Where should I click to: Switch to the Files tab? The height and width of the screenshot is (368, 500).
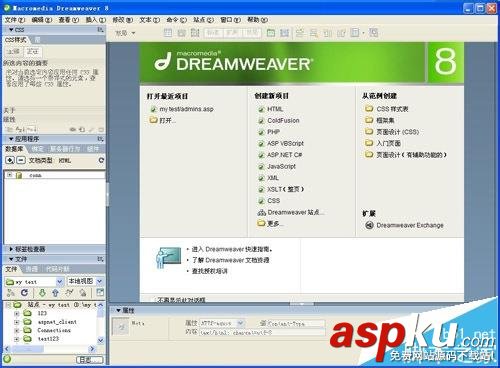[11, 269]
